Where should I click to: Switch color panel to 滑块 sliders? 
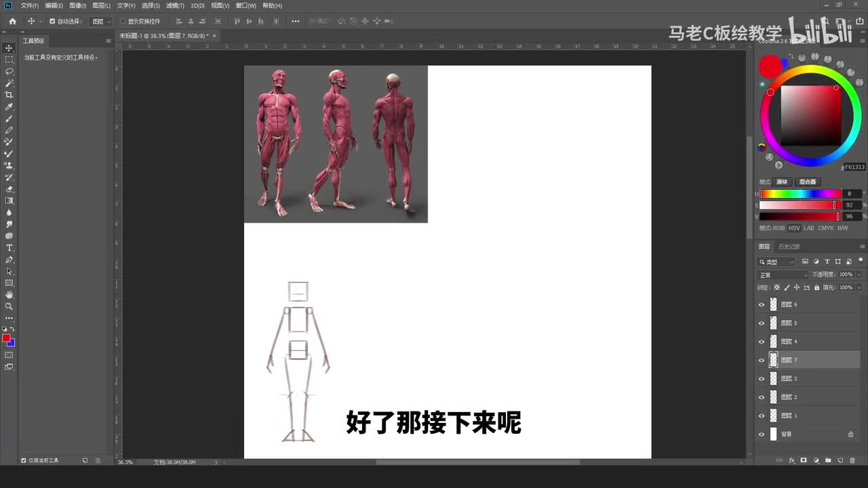(782, 182)
